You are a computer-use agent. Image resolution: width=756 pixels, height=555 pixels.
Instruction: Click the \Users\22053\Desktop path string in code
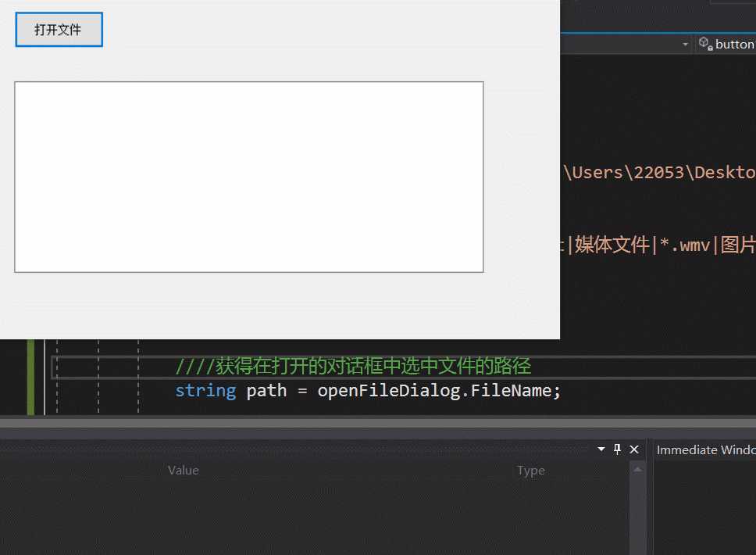tap(659, 172)
